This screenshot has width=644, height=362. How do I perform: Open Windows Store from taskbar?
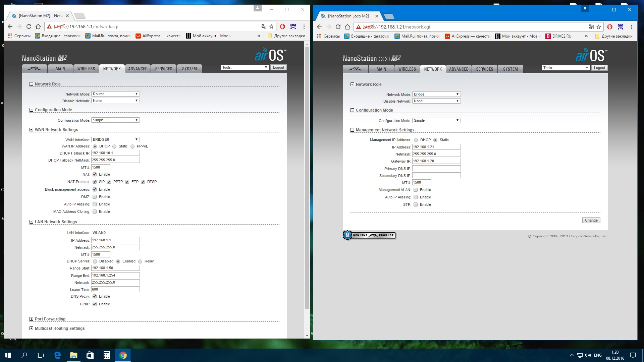pyautogui.click(x=90, y=355)
